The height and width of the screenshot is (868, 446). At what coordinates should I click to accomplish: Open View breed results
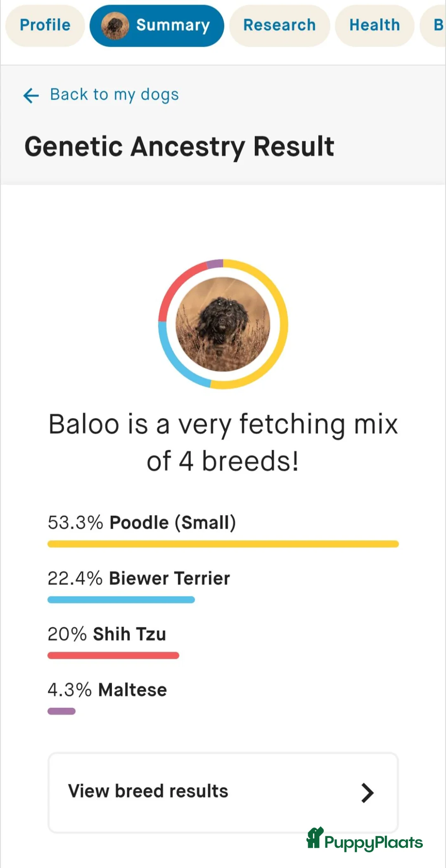click(223, 792)
